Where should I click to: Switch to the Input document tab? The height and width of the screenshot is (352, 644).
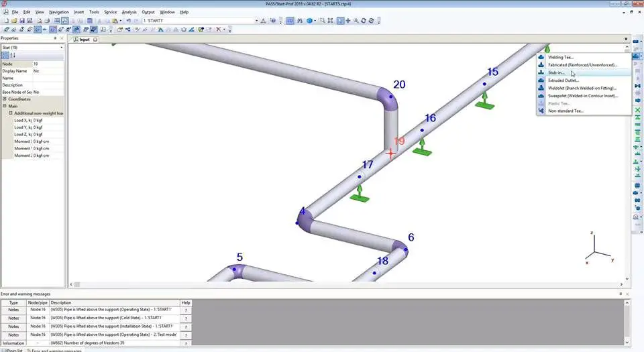click(85, 40)
